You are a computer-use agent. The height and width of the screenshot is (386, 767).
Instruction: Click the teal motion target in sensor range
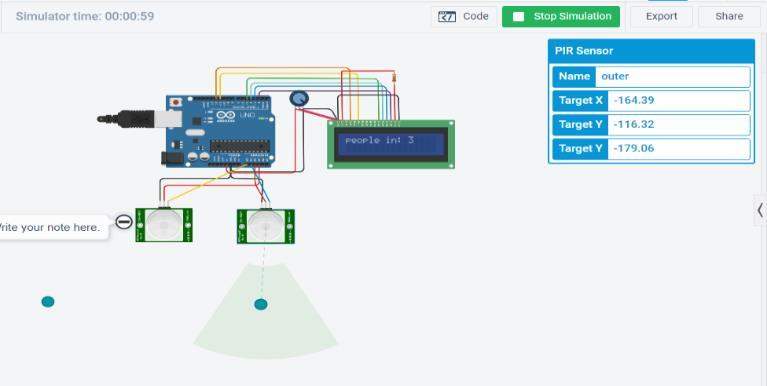261,304
